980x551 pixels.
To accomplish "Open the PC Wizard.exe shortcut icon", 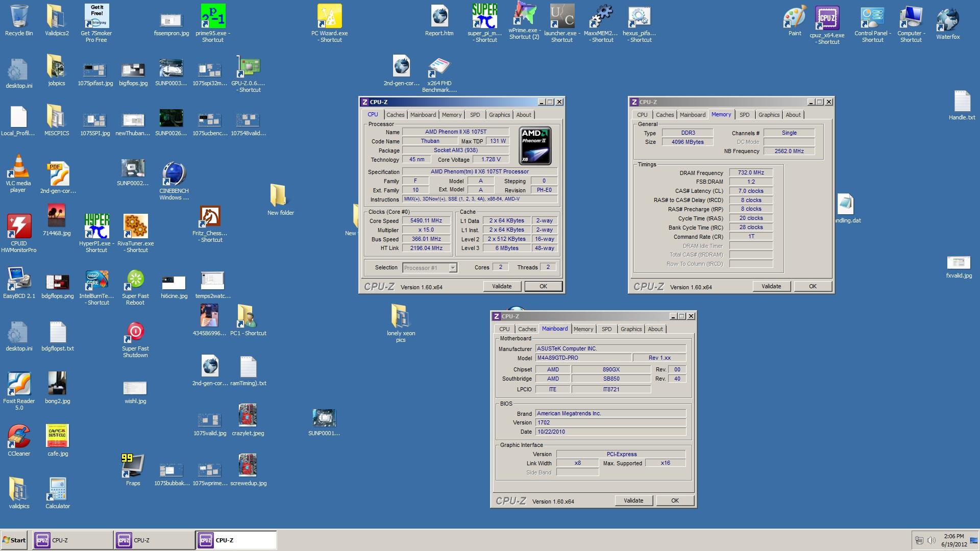I will (330, 23).
